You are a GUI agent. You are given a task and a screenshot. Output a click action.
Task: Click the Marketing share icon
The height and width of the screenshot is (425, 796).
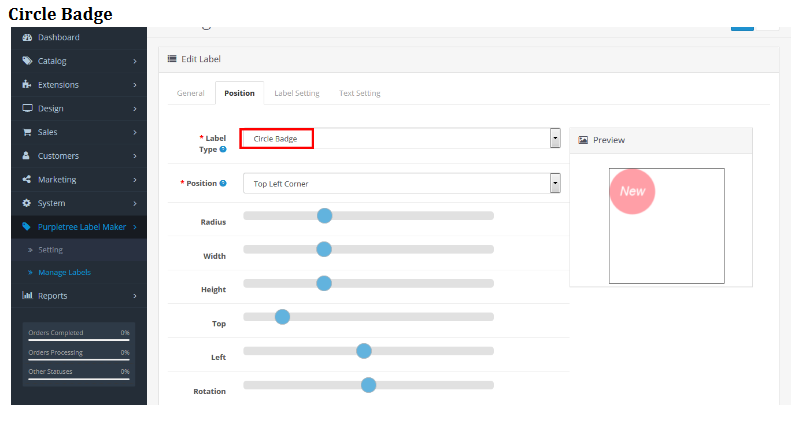pos(27,179)
